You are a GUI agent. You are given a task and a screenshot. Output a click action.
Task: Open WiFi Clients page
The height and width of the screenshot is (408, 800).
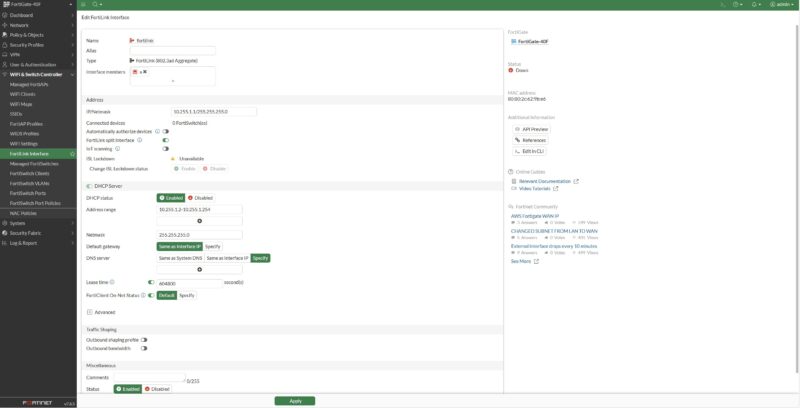[22, 94]
